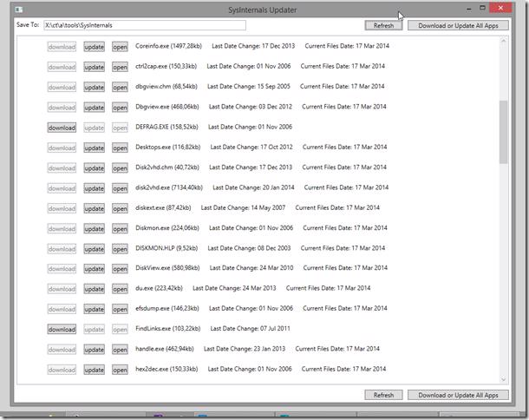
Task: Update efsdump.exe
Action: [95, 309]
